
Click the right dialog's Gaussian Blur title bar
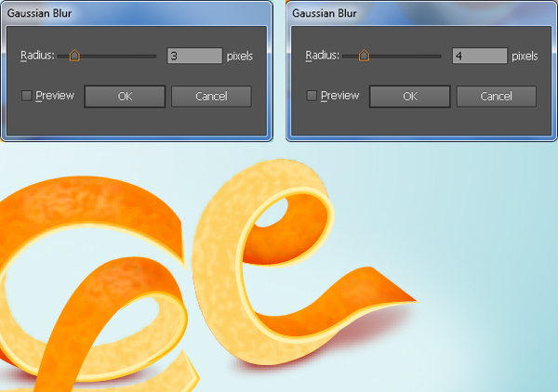[x=421, y=13]
